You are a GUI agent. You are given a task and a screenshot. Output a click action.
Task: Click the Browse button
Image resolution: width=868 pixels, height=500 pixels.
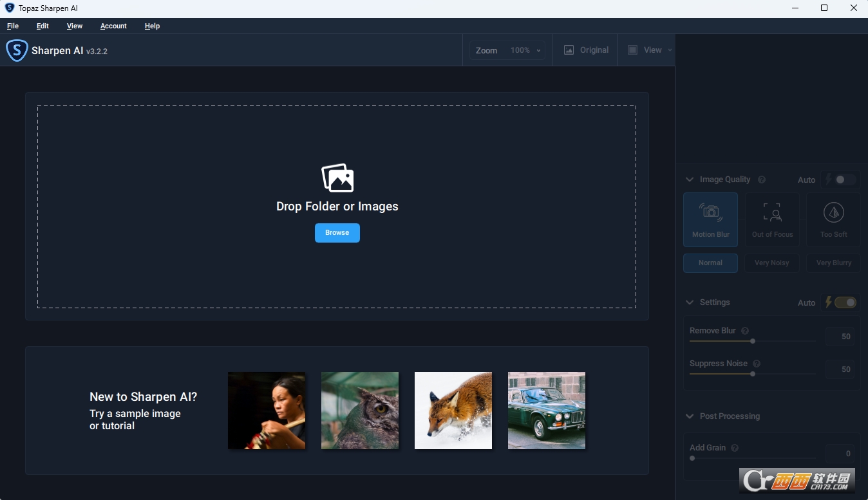pyautogui.click(x=337, y=233)
